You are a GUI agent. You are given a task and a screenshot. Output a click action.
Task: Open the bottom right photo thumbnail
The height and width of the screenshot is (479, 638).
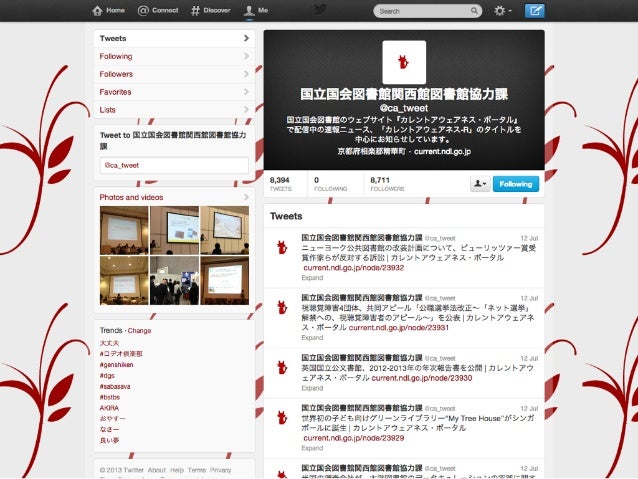pyautogui.click(x=225, y=280)
